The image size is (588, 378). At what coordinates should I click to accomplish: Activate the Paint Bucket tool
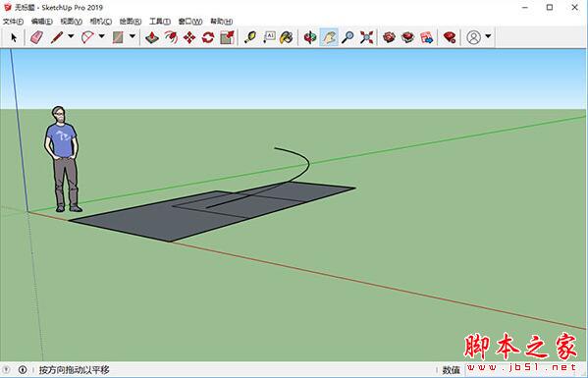[x=287, y=37]
